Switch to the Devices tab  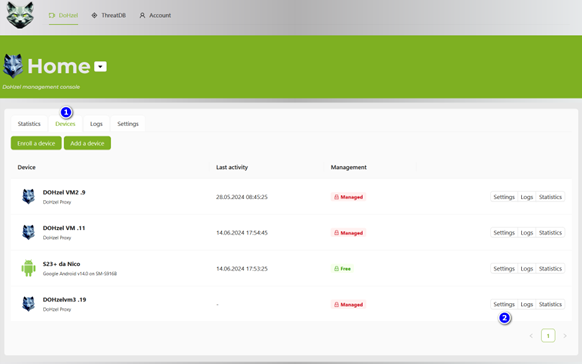65,124
